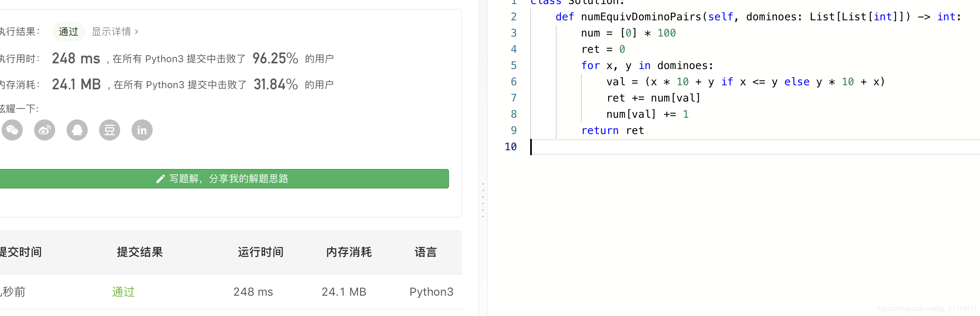Click the 炫耀一下 share label
Screen dimensions: 980x316
[x=19, y=109]
